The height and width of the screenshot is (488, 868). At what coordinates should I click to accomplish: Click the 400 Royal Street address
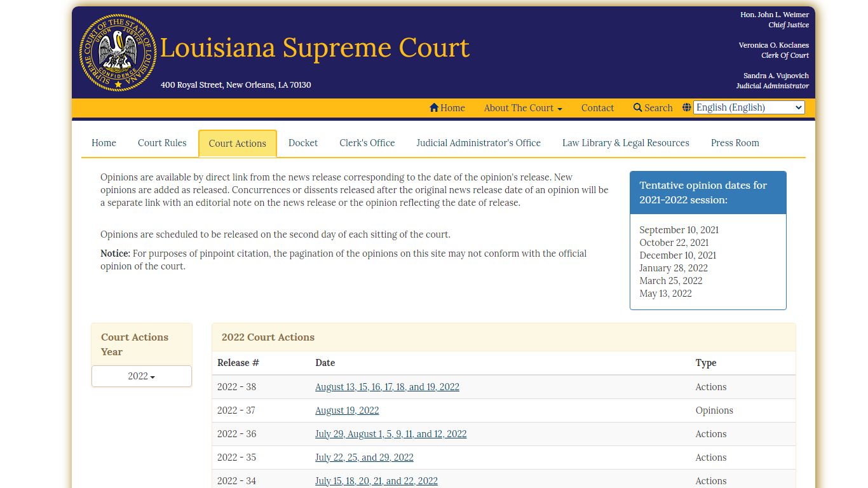coord(236,85)
